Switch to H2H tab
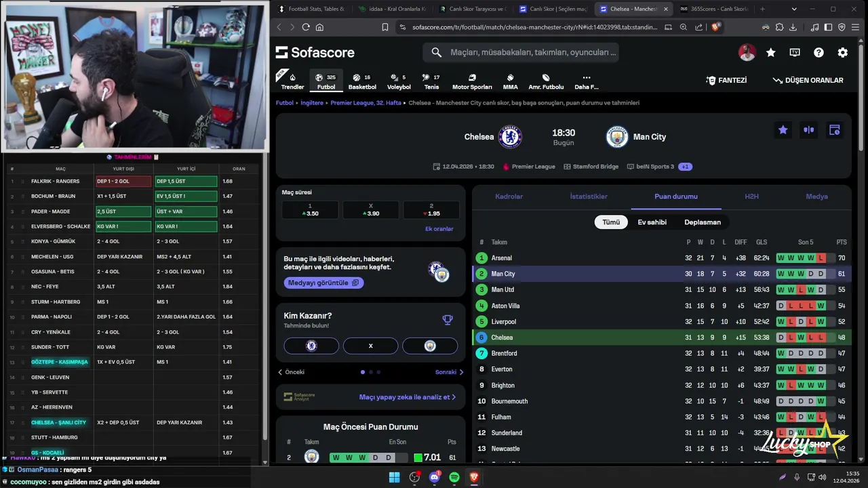868x488 pixels. click(x=751, y=197)
